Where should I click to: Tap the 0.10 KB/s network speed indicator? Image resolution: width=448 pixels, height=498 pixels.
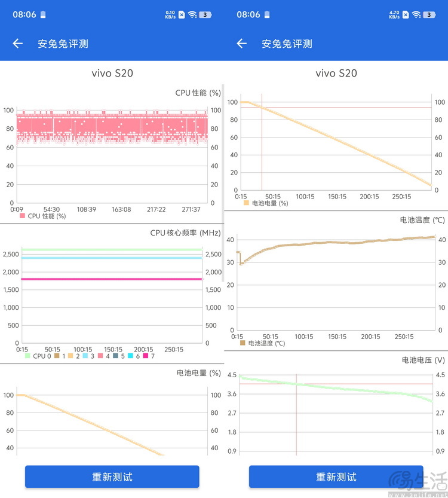coord(170,14)
